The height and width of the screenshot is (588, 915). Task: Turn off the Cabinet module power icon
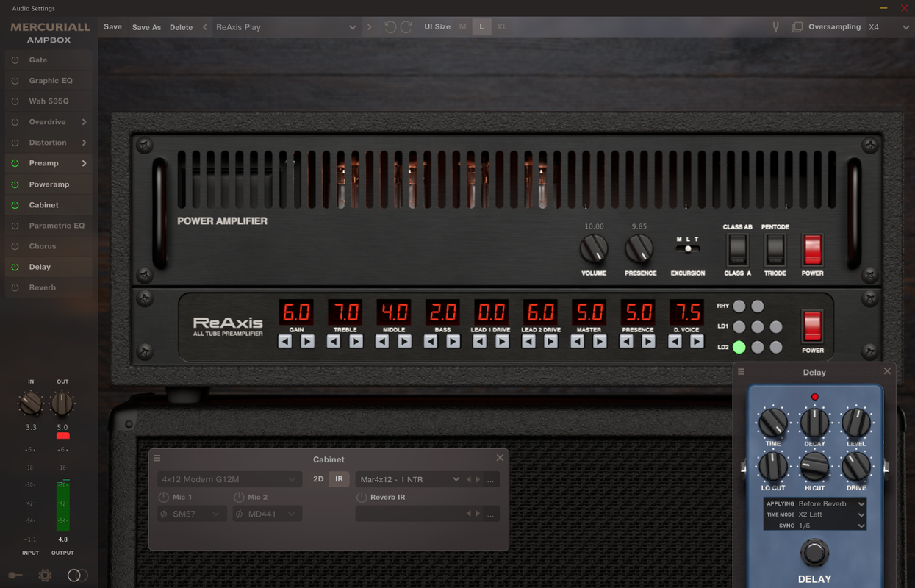(x=15, y=205)
